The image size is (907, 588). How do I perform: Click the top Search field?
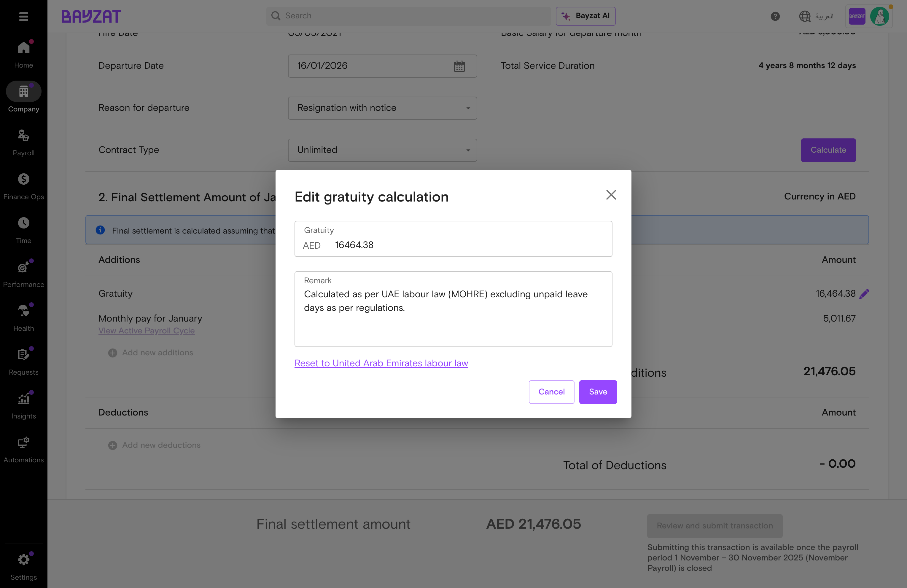click(x=408, y=16)
